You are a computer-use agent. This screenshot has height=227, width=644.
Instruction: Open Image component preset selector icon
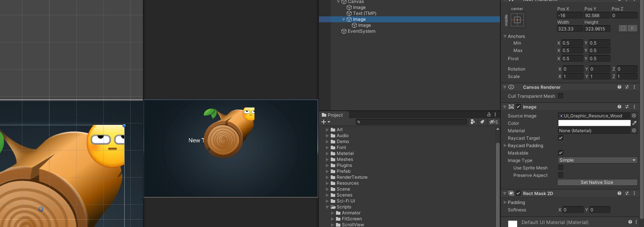(x=627, y=107)
